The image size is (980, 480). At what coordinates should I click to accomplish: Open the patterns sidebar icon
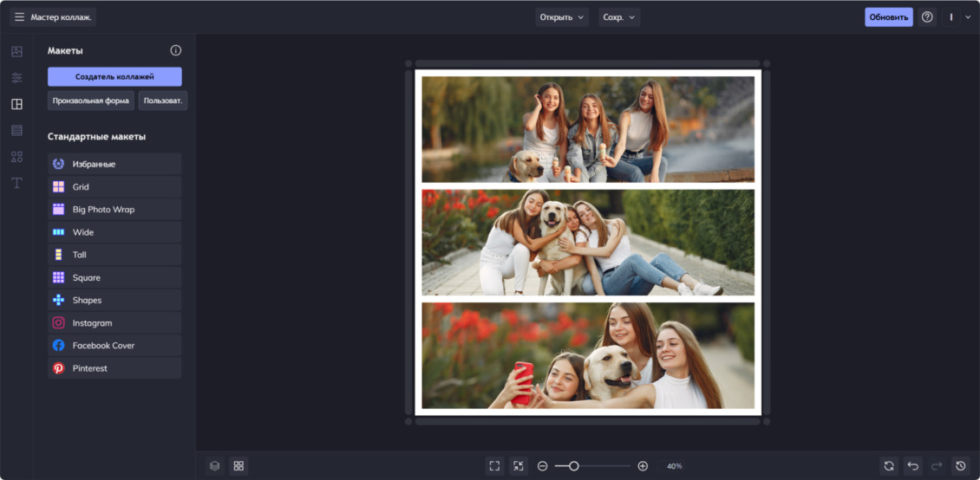16,131
